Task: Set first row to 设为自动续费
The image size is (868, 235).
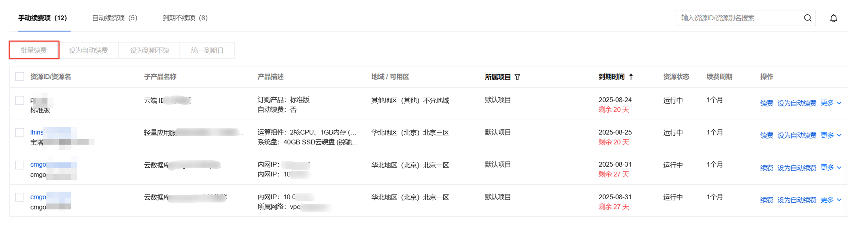Action: (796, 103)
